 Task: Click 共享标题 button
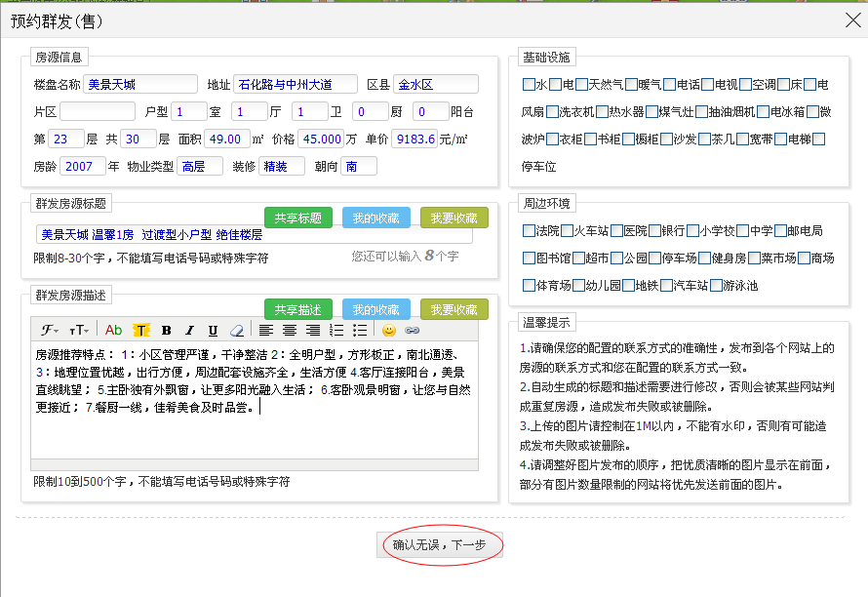pos(298,218)
